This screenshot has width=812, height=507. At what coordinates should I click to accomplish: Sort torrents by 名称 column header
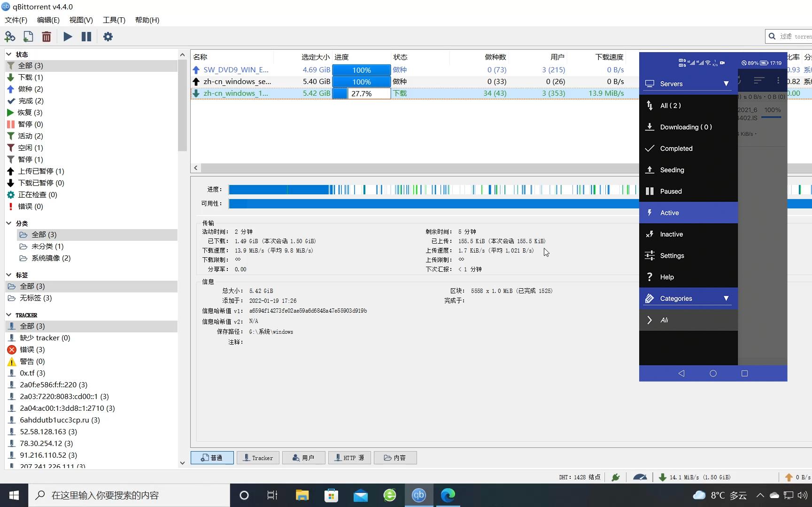point(232,57)
